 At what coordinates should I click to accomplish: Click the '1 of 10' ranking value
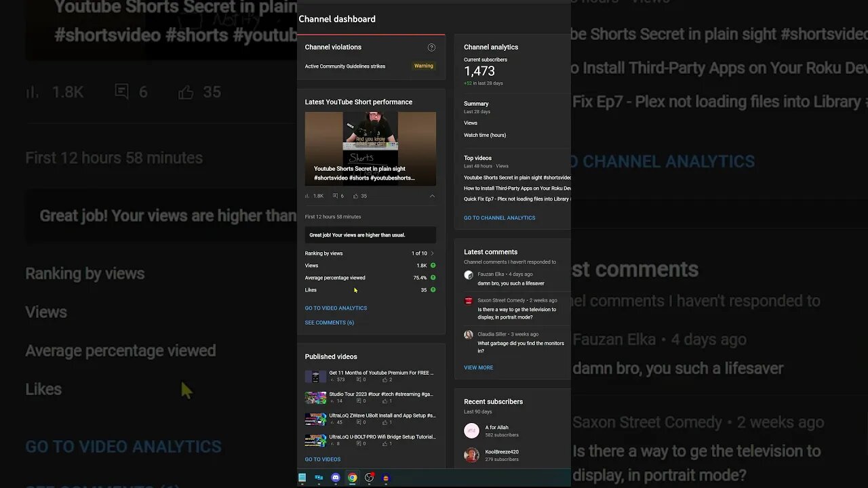pyautogui.click(x=419, y=253)
